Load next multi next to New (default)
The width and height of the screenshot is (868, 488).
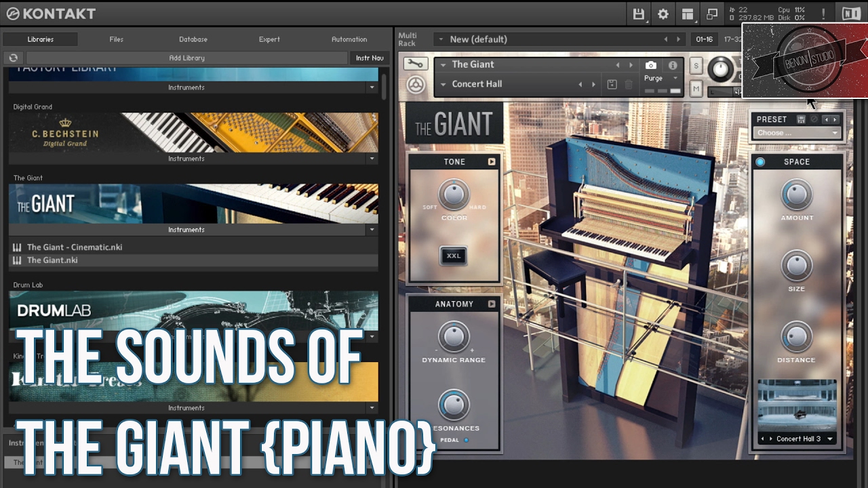click(x=679, y=39)
